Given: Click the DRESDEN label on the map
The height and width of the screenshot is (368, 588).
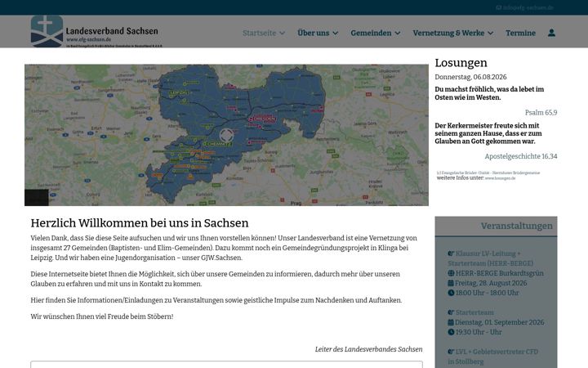Looking at the screenshot, I should point(265,119).
